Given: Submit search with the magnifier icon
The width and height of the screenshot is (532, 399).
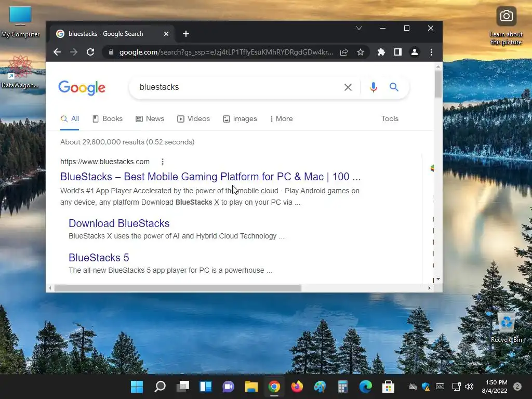Looking at the screenshot, I should tap(394, 87).
